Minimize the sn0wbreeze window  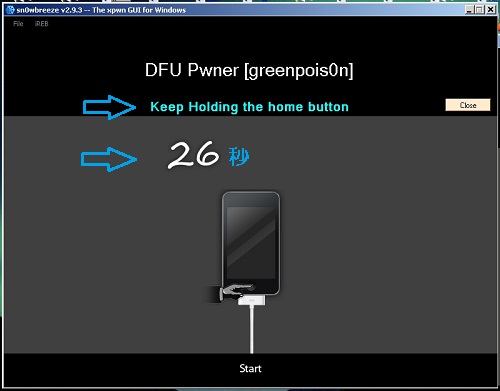(469, 10)
